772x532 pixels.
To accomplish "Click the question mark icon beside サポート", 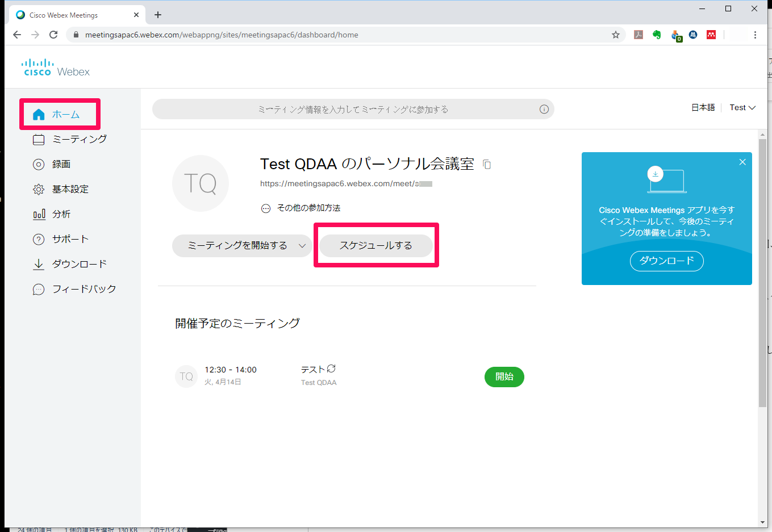I will click(x=39, y=240).
